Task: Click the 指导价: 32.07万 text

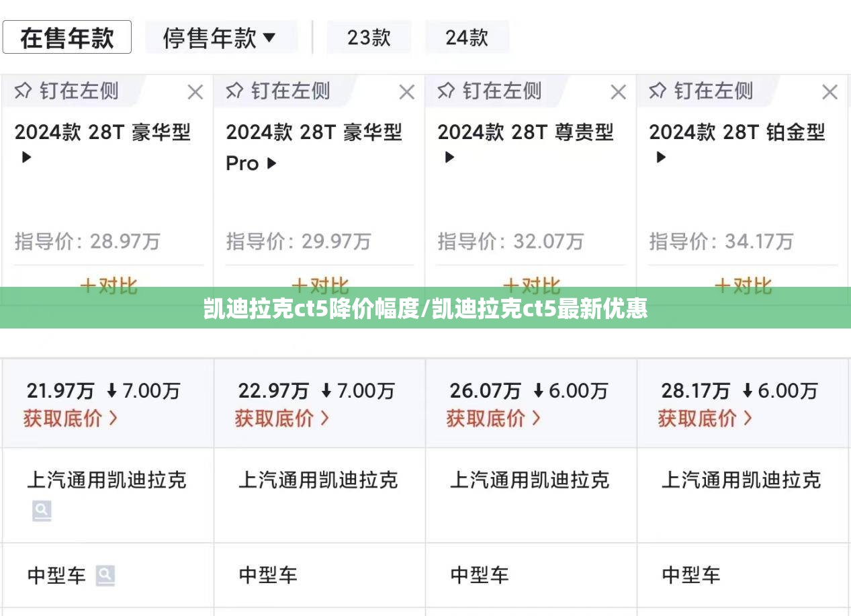Action: 510,241
